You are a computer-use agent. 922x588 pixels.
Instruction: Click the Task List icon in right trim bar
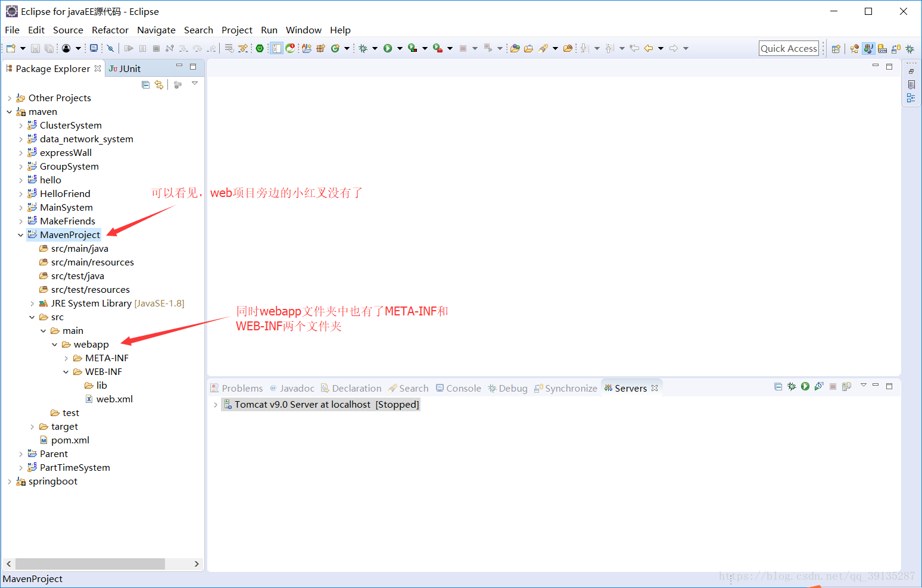(911, 85)
